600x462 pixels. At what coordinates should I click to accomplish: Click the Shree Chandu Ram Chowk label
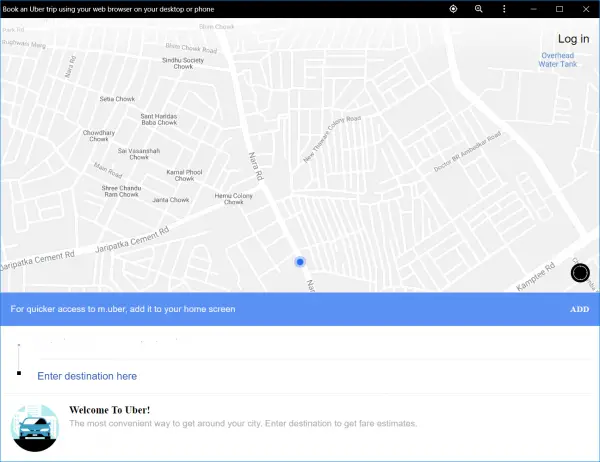tap(121, 191)
